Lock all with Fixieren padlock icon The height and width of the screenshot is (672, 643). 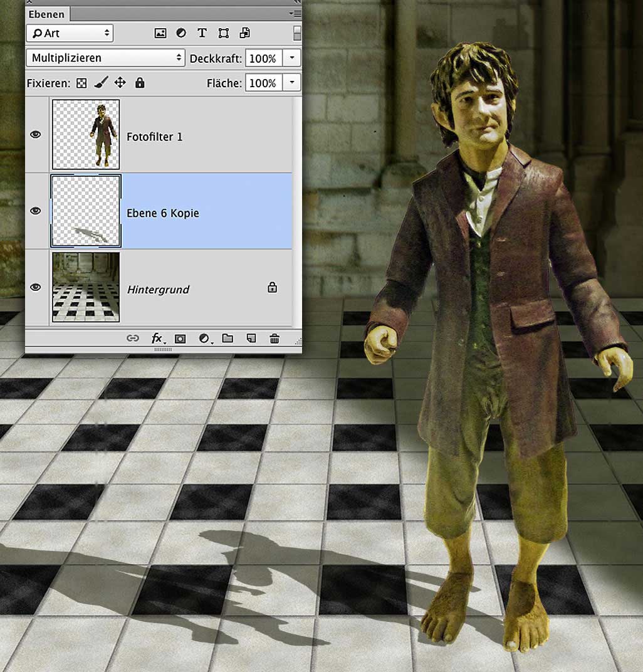pos(140,82)
